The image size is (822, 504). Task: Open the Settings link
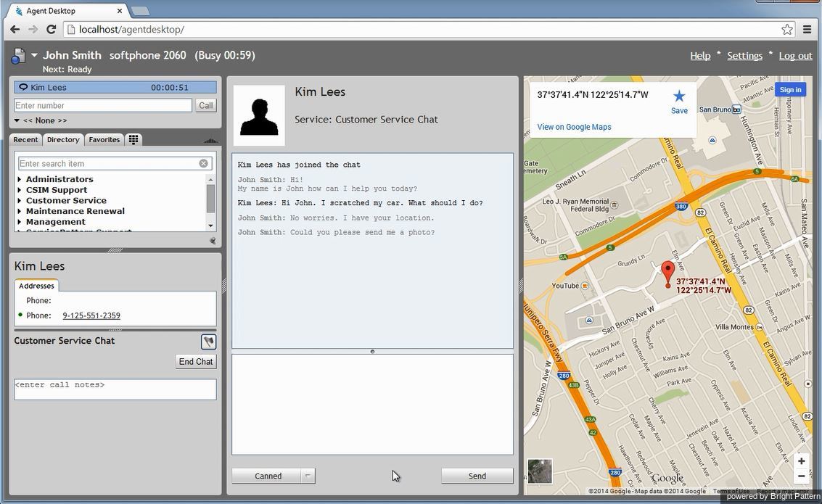744,56
